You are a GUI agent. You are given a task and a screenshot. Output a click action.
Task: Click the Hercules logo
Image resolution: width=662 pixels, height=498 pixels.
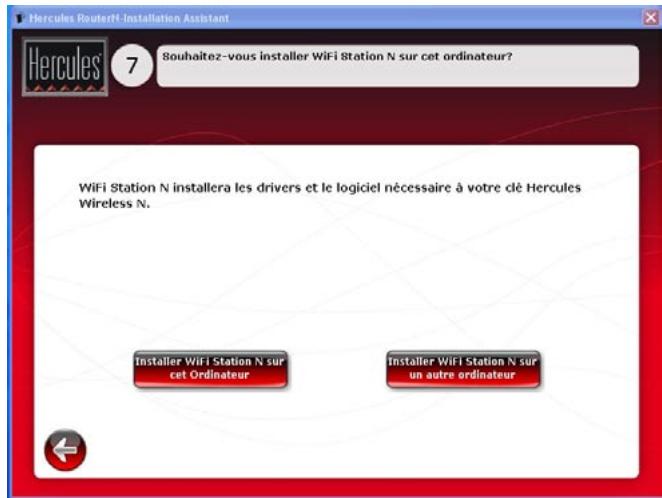tap(65, 67)
